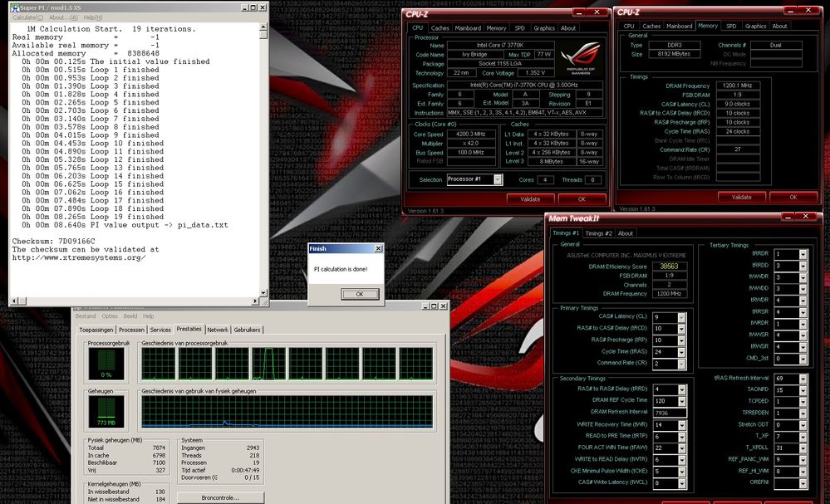Select the 'Intel Core i7 3770K' name field
Screen dimensions: 830x504
[500, 46]
